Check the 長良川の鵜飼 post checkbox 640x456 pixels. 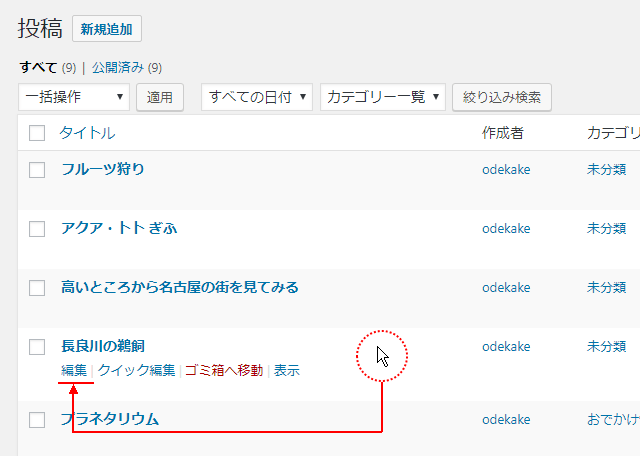pos(37,347)
